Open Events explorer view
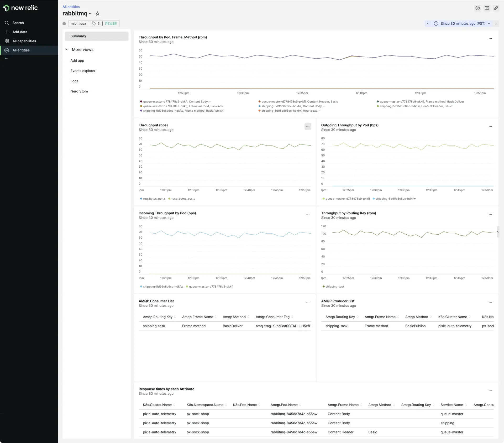The image size is (504, 443). tap(83, 71)
